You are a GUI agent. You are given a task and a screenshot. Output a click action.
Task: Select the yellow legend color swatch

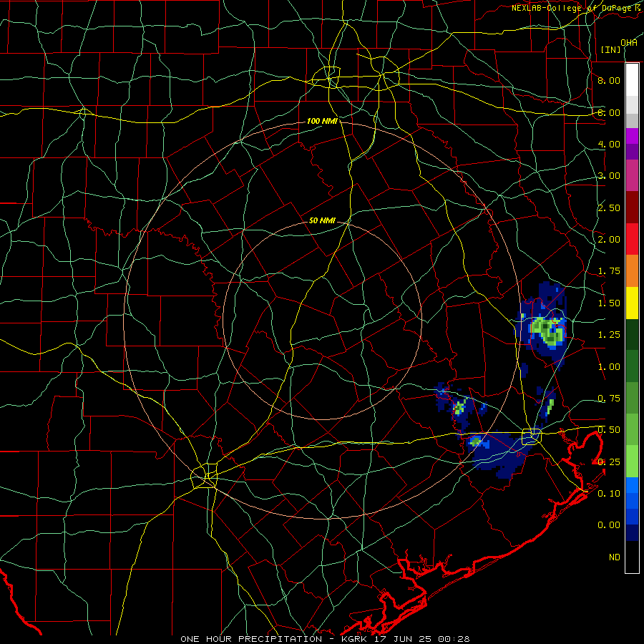pos(632,303)
